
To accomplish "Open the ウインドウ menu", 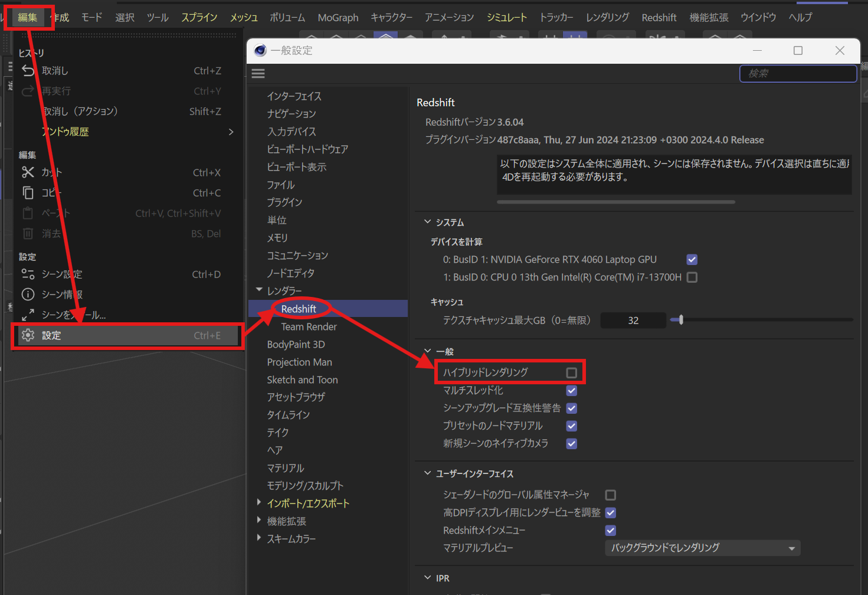I will [758, 18].
